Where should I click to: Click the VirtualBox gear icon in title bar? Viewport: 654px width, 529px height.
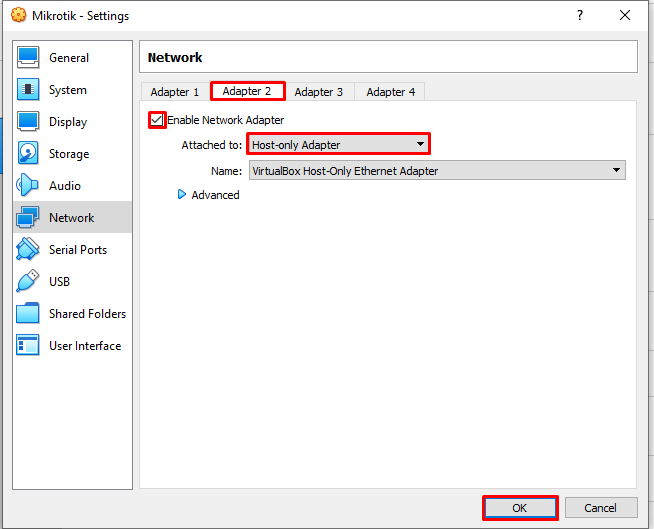pyautogui.click(x=18, y=15)
